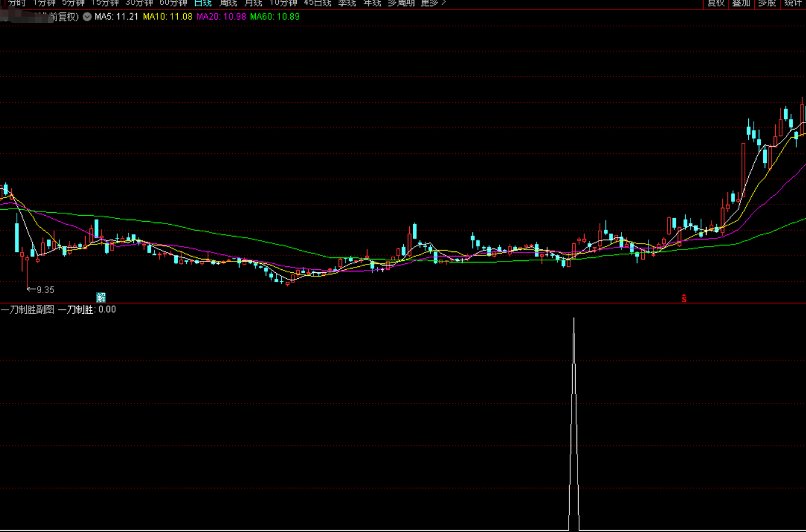Click the 9.35 low price label
The width and height of the screenshot is (806, 532).
pos(45,290)
